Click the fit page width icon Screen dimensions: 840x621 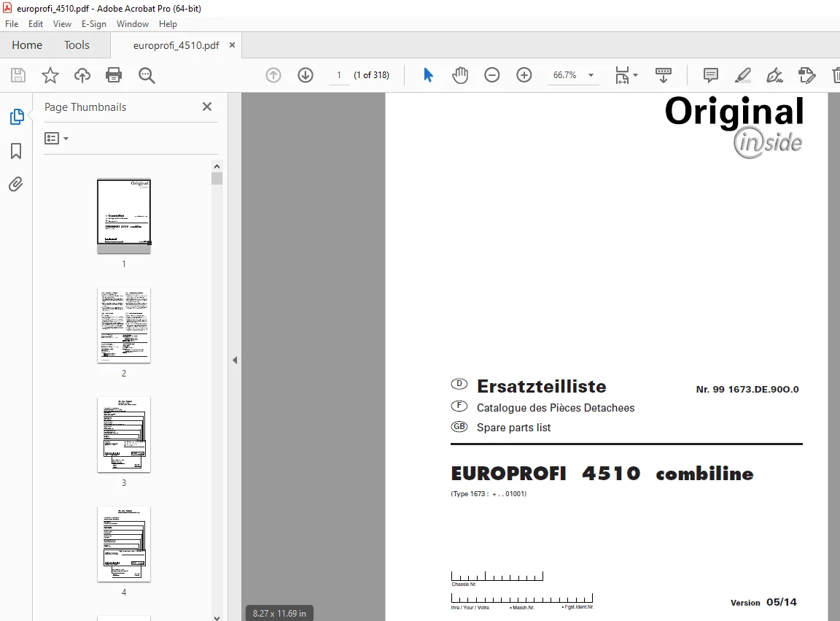[x=622, y=75]
